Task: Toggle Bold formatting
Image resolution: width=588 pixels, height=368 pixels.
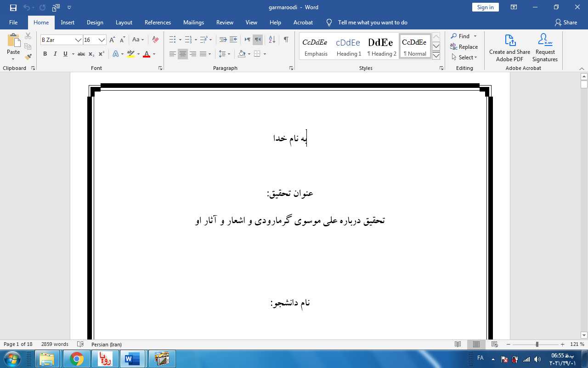Action: click(45, 54)
